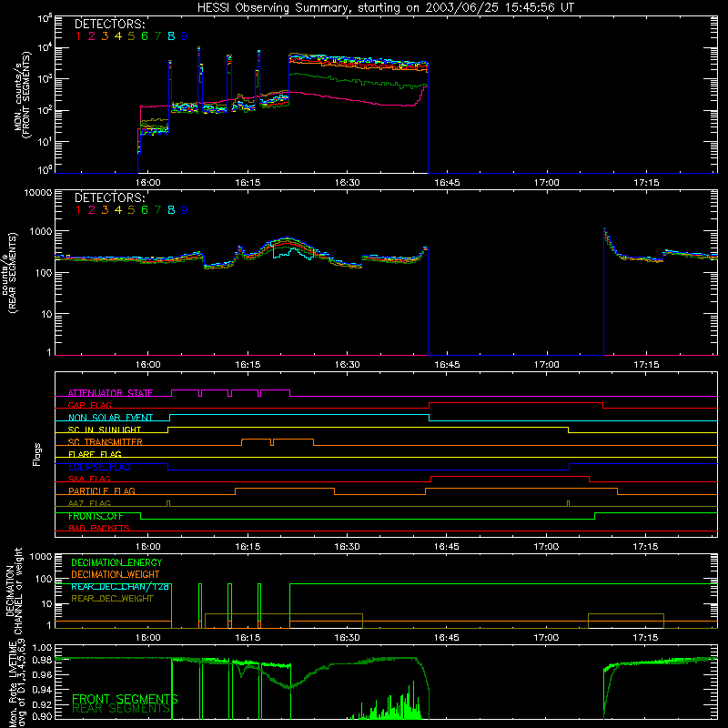Image resolution: width=728 pixels, height=728 pixels.
Task: Click detector number 4 in the front segments legend
Action: tap(118, 36)
